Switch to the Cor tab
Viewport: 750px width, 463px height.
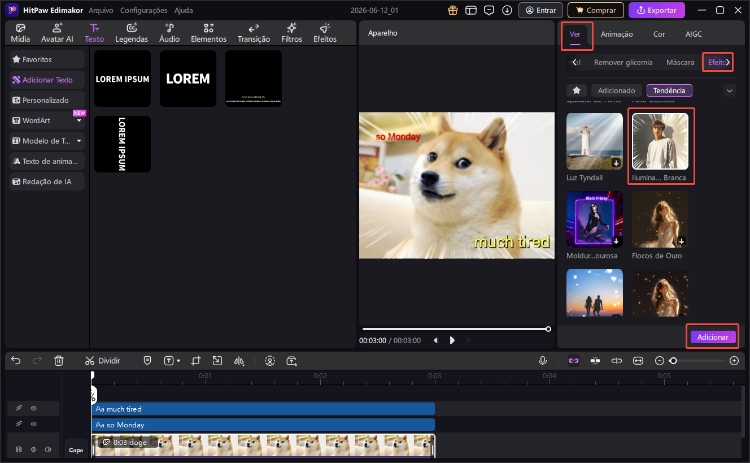coord(659,34)
